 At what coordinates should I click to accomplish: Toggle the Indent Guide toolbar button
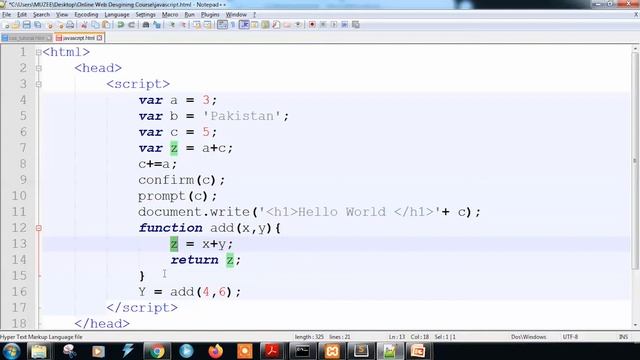244,25
